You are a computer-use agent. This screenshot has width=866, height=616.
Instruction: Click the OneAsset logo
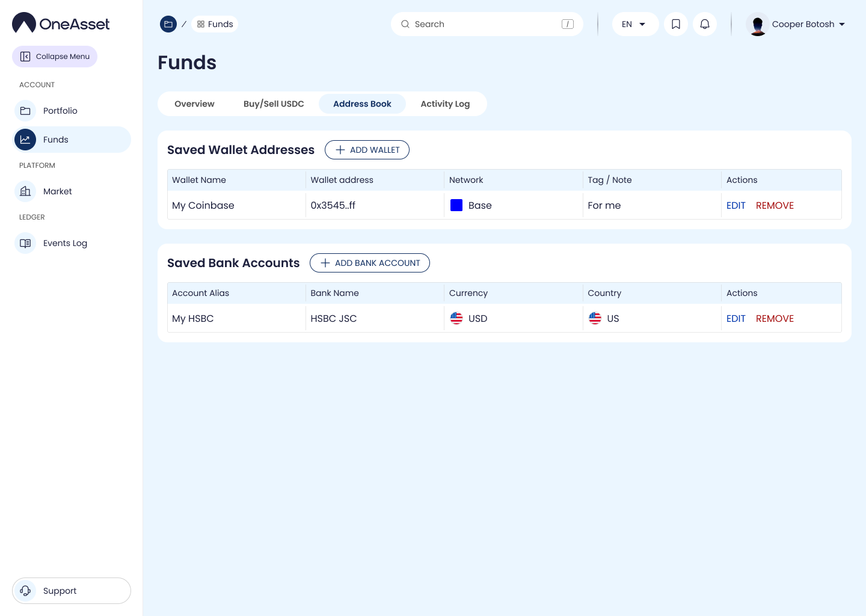click(x=61, y=23)
